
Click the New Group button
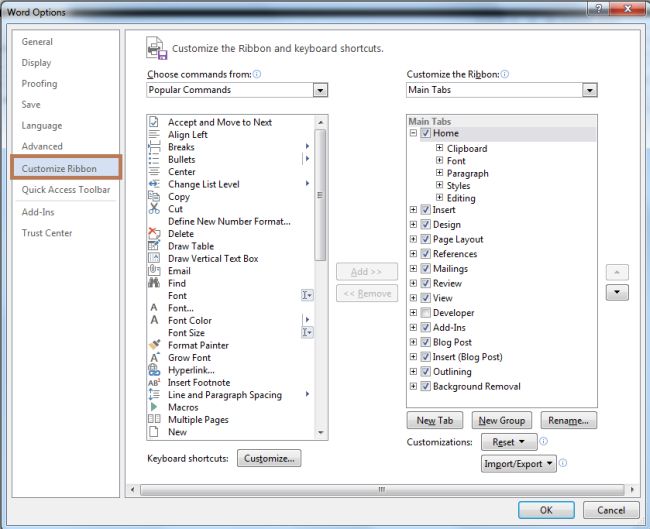(502, 420)
